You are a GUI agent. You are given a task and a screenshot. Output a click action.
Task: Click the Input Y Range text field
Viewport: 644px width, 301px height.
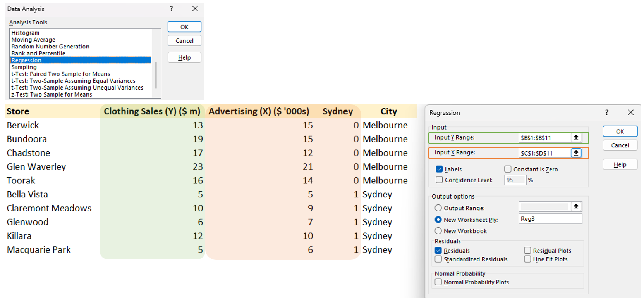click(x=545, y=138)
